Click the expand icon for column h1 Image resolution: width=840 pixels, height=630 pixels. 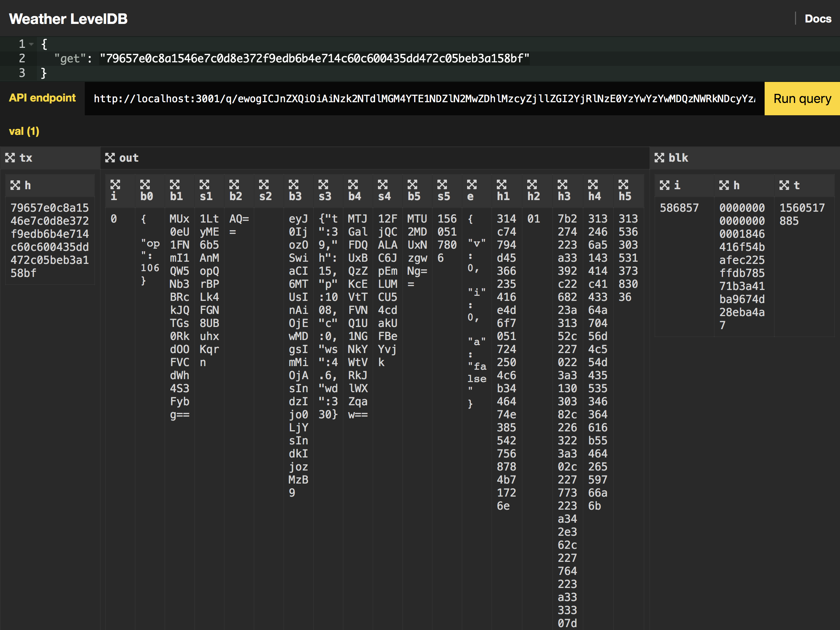tap(502, 185)
